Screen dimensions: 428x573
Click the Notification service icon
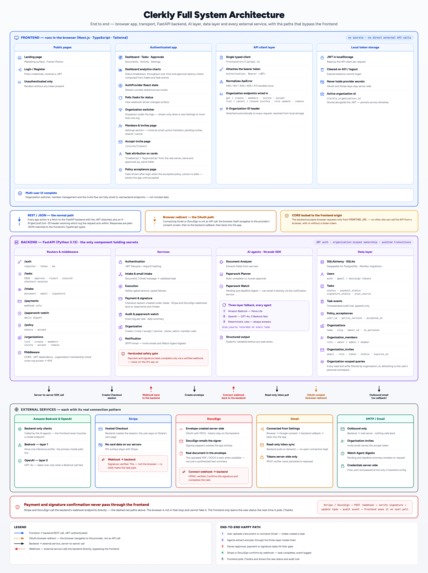point(120,339)
